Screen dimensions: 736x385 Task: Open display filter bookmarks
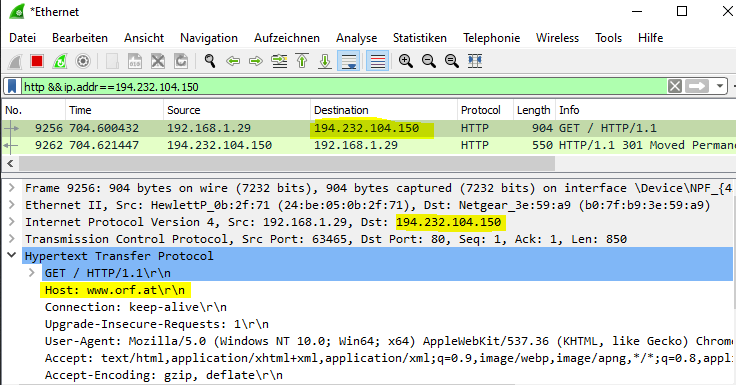pos(12,86)
